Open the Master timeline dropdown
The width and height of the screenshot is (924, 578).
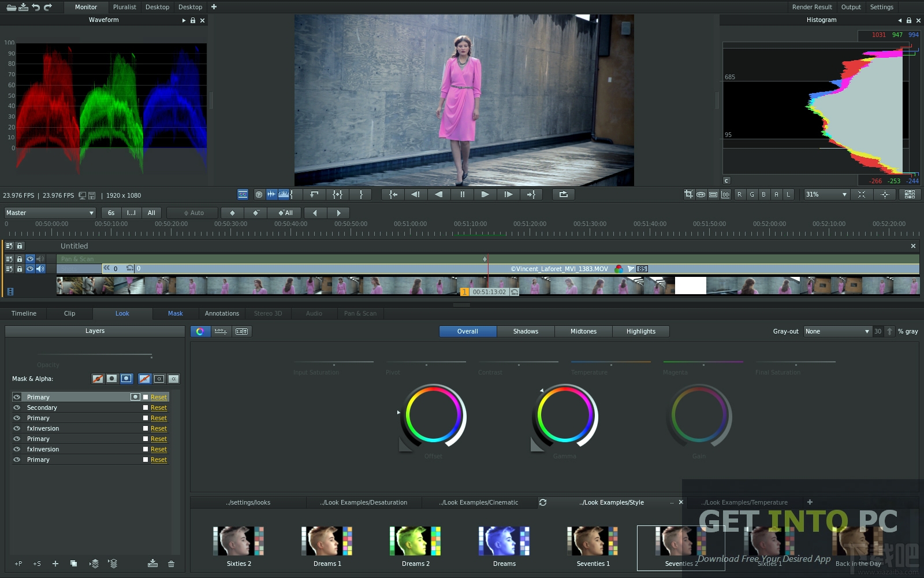pos(49,213)
